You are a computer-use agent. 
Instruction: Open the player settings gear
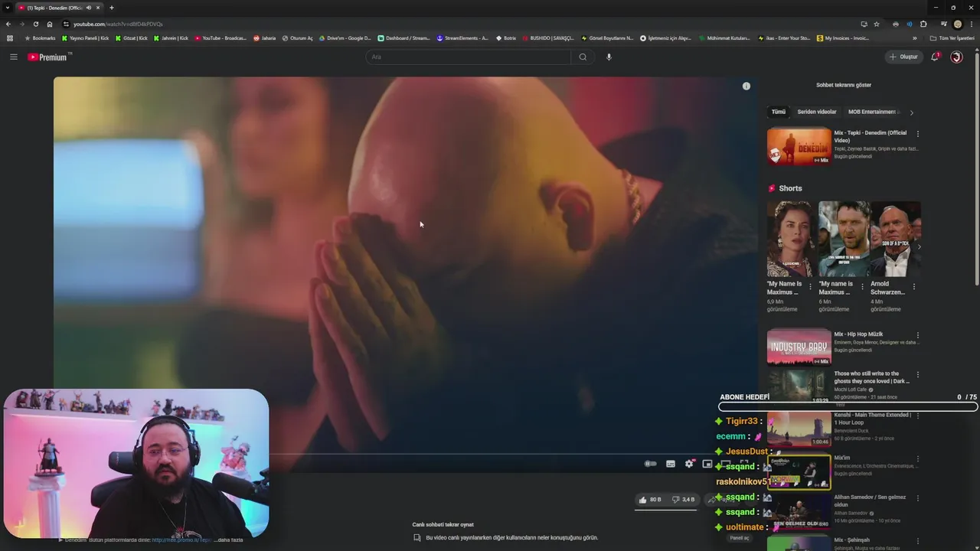click(x=689, y=464)
